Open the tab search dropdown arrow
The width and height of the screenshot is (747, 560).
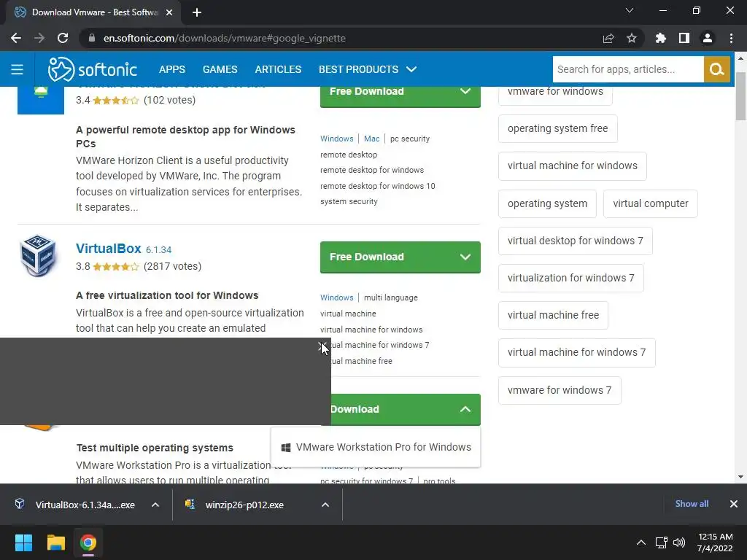pos(630,10)
